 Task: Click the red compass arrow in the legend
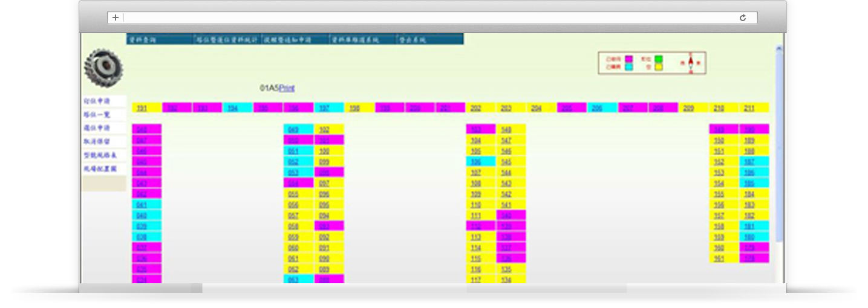(x=691, y=63)
